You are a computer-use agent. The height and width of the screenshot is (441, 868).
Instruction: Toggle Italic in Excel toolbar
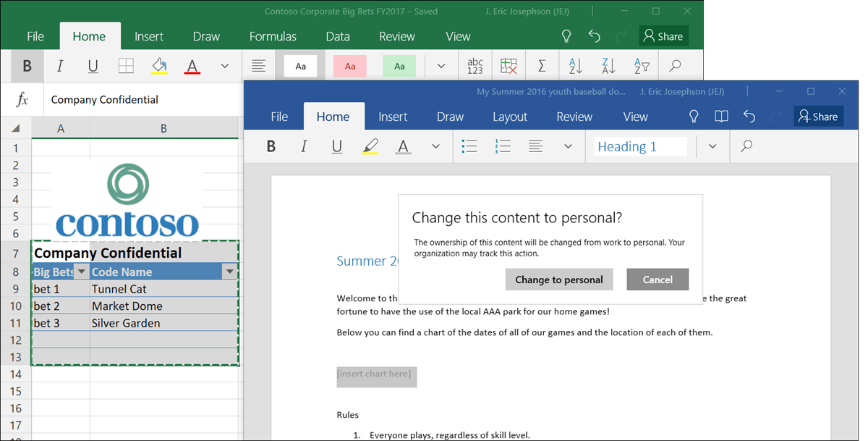point(60,66)
